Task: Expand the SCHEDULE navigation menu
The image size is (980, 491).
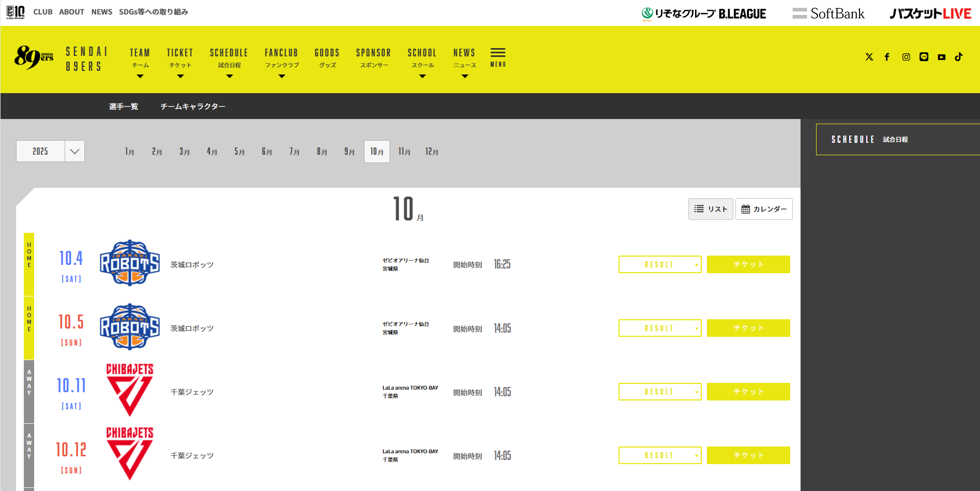Action: tap(229, 58)
